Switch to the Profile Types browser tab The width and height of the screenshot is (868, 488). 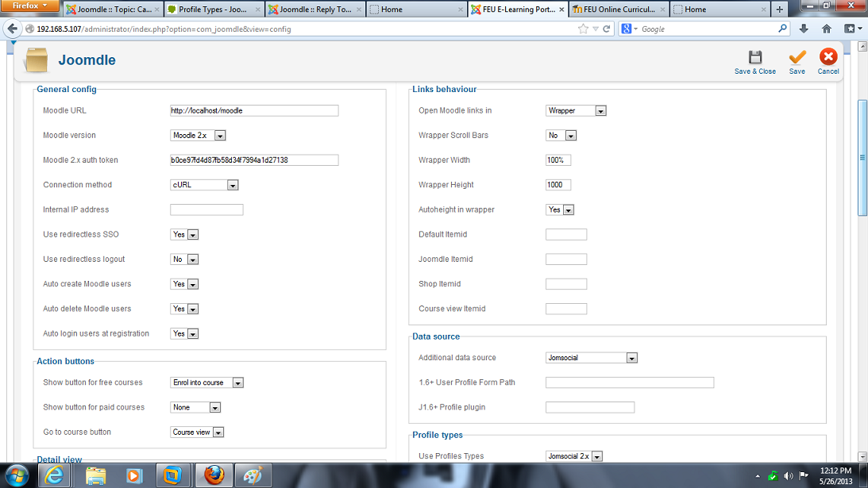(213, 10)
